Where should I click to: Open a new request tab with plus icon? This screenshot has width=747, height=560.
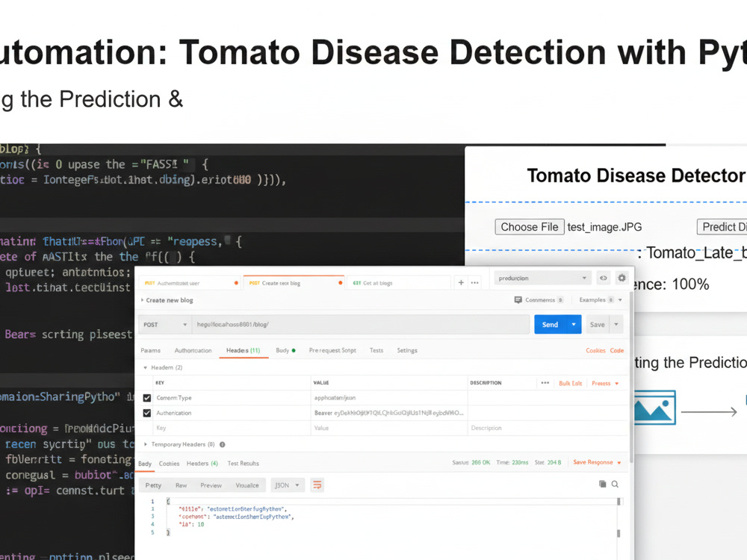pyautogui.click(x=461, y=282)
